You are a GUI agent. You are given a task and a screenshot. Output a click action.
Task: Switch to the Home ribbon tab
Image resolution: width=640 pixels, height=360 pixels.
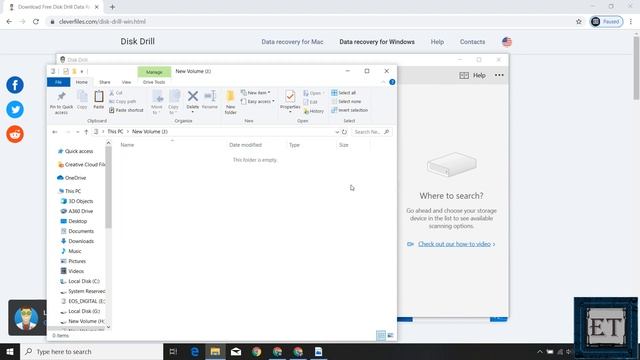(82, 82)
